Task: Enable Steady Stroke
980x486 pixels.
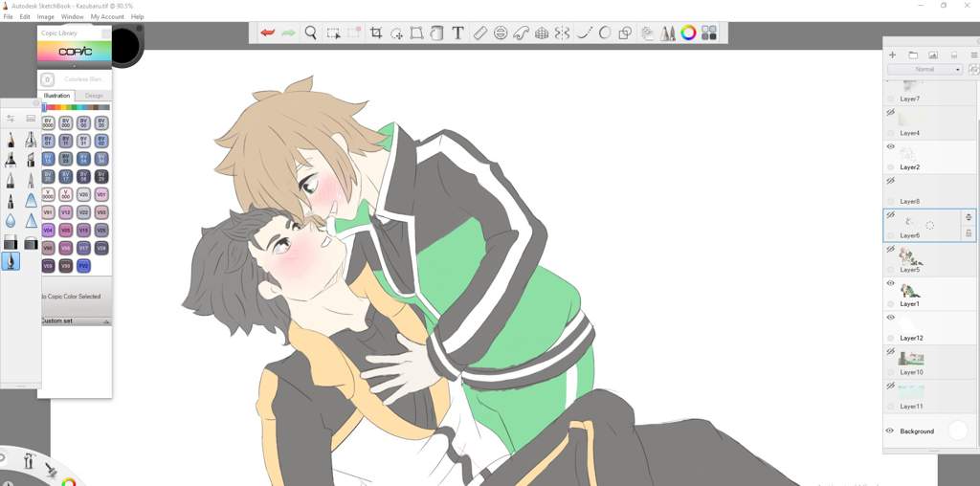Action: pos(584,33)
